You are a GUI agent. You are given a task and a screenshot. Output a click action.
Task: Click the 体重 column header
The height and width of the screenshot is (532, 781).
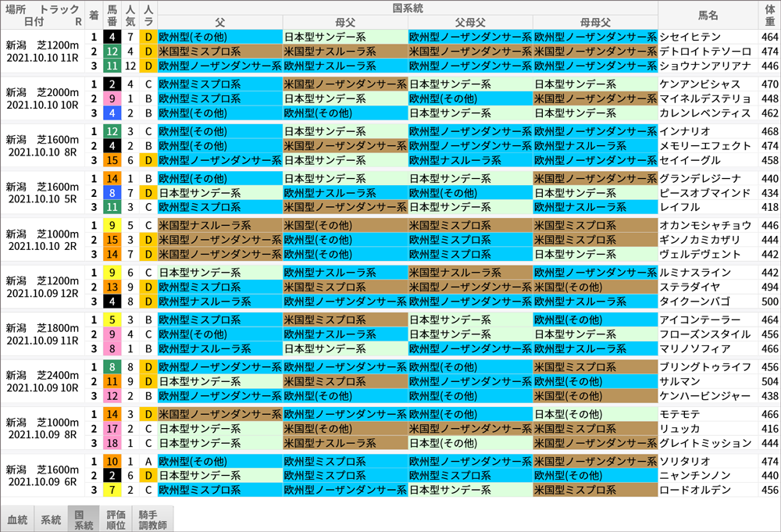(x=769, y=15)
